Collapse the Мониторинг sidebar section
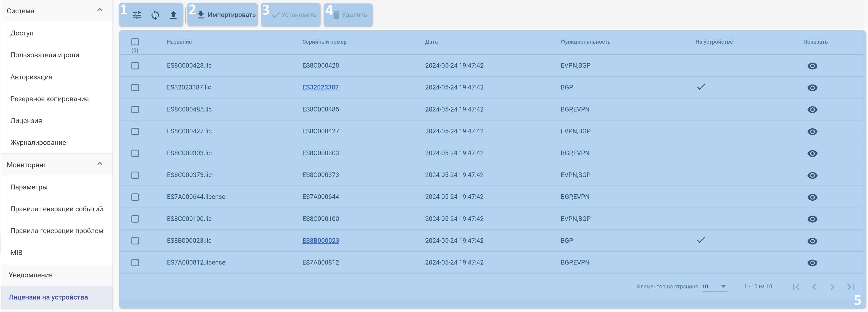This screenshot has height=312, width=868. [x=100, y=164]
